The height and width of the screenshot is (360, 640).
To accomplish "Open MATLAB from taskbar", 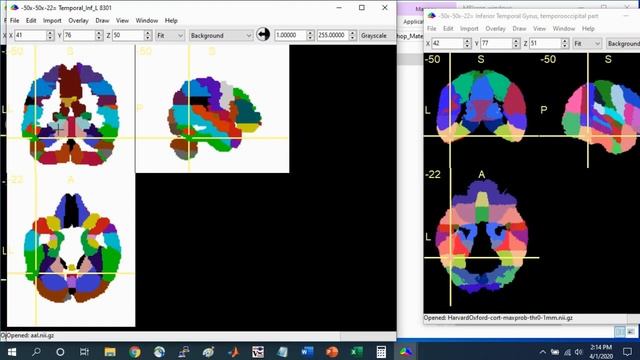I will click(x=233, y=351).
